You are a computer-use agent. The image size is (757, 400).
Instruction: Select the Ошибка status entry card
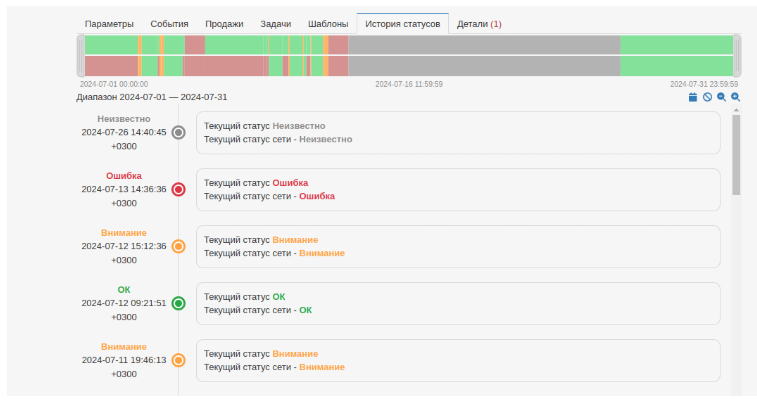(x=458, y=190)
